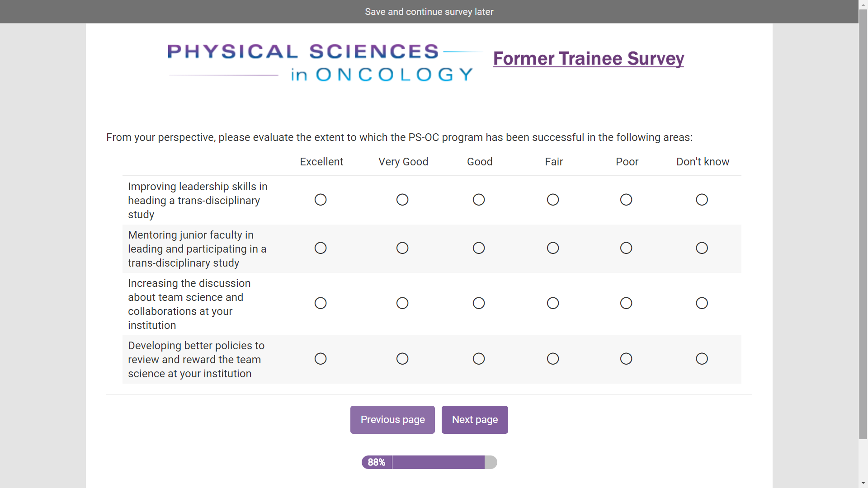Click Save and continue survey later
868x488 pixels.
pyautogui.click(x=429, y=12)
